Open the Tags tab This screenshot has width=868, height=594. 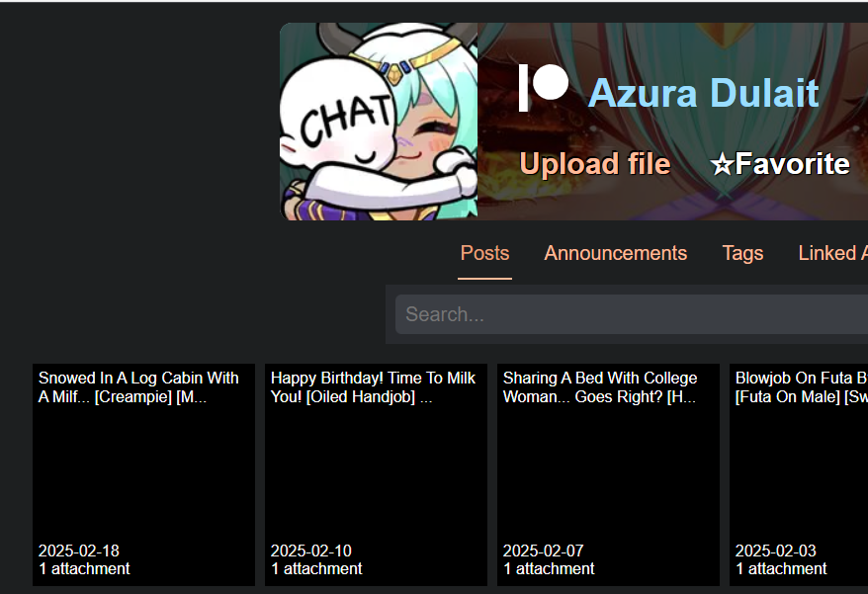742,254
